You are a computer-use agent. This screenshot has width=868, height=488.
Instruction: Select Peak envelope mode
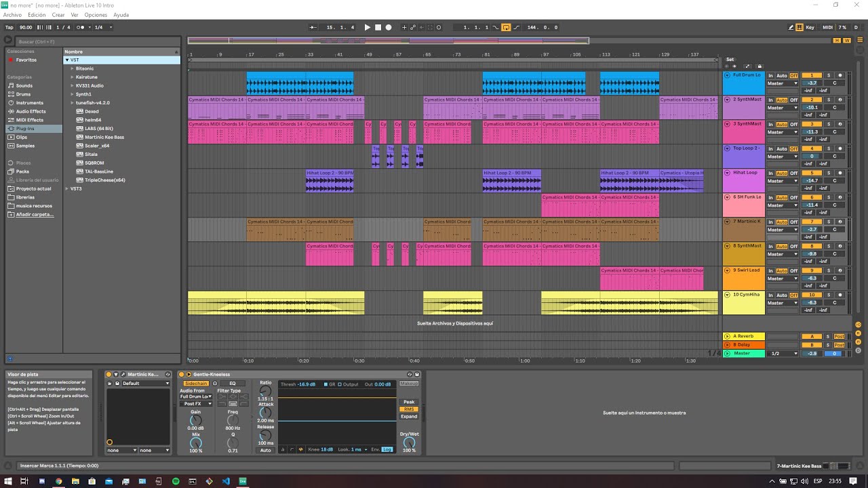[409, 402]
